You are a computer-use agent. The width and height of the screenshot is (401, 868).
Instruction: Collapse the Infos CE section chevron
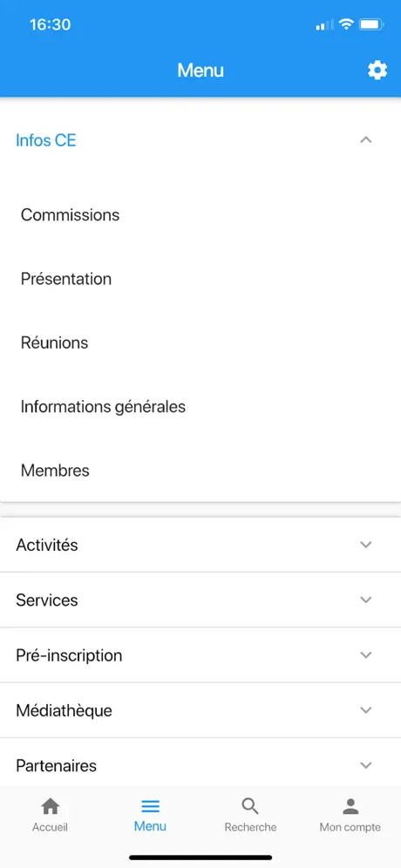(x=365, y=140)
